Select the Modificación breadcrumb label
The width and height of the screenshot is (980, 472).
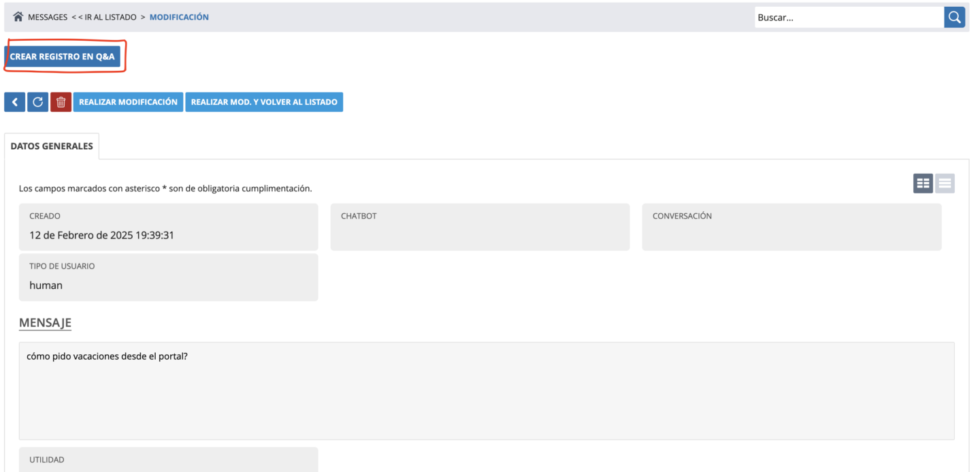point(179,17)
